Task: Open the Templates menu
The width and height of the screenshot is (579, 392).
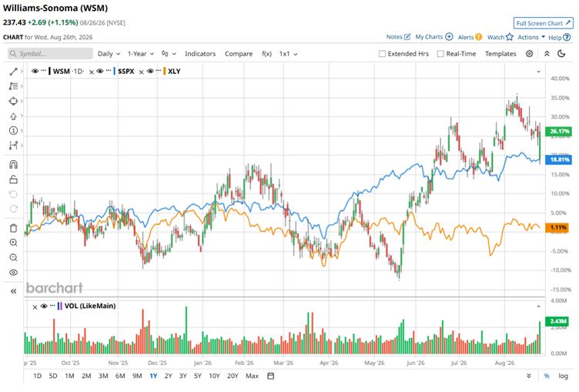Action: pos(500,54)
